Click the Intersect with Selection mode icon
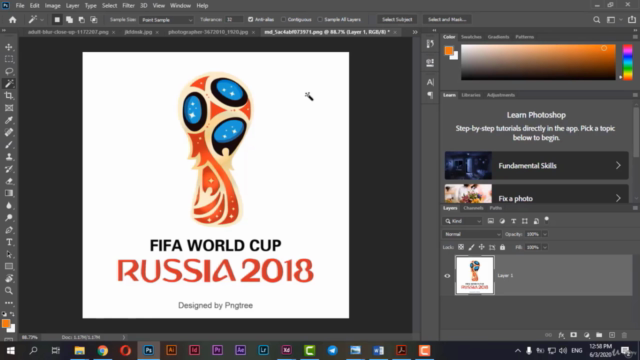The height and width of the screenshot is (360, 640). coord(94,20)
